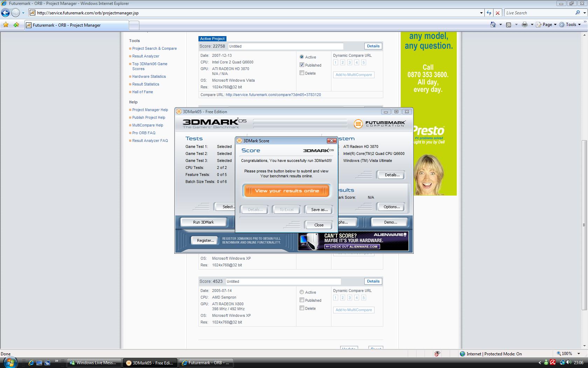Click Details button for score 22758 project

pyautogui.click(x=373, y=46)
